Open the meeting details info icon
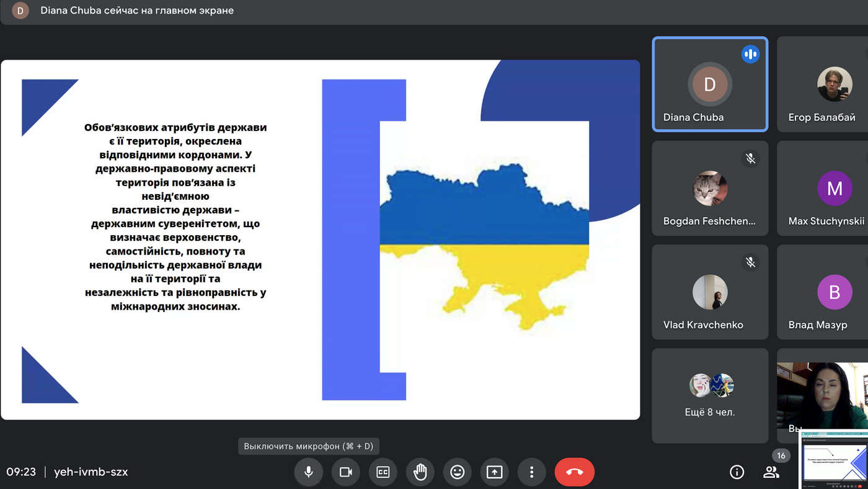The image size is (868, 489). point(737,472)
